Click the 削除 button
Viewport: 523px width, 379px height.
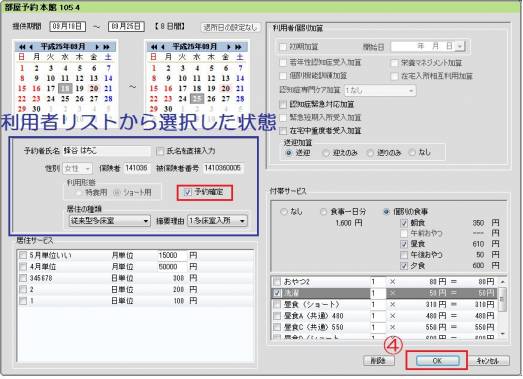click(379, 361)
